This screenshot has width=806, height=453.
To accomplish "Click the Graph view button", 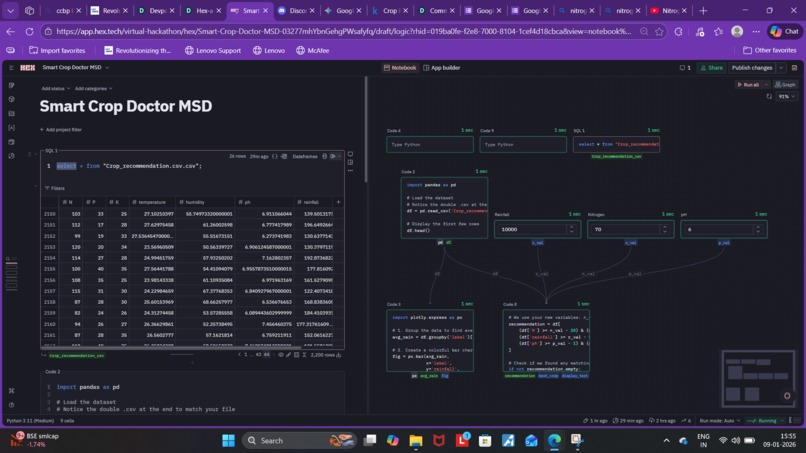I will (x=785, y=84).
